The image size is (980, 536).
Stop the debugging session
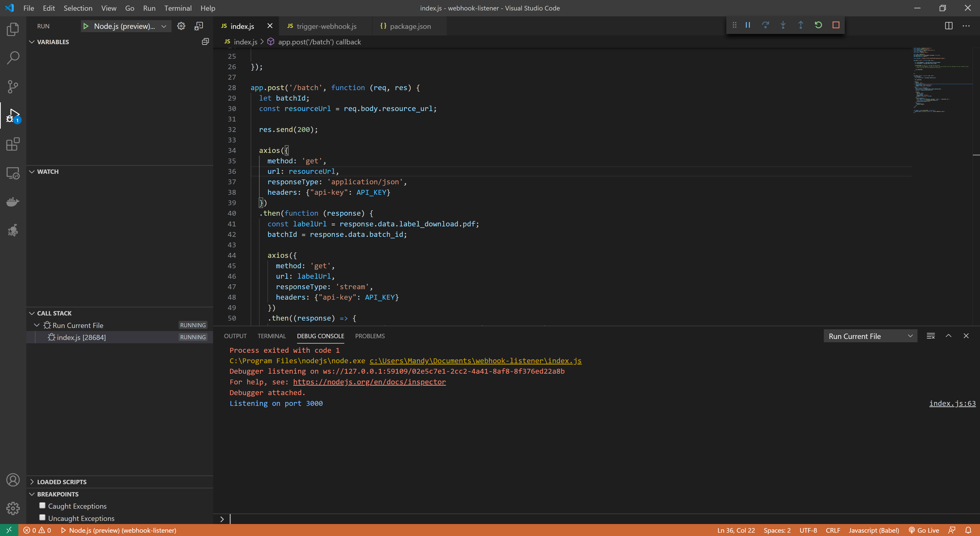click(836, 25)
